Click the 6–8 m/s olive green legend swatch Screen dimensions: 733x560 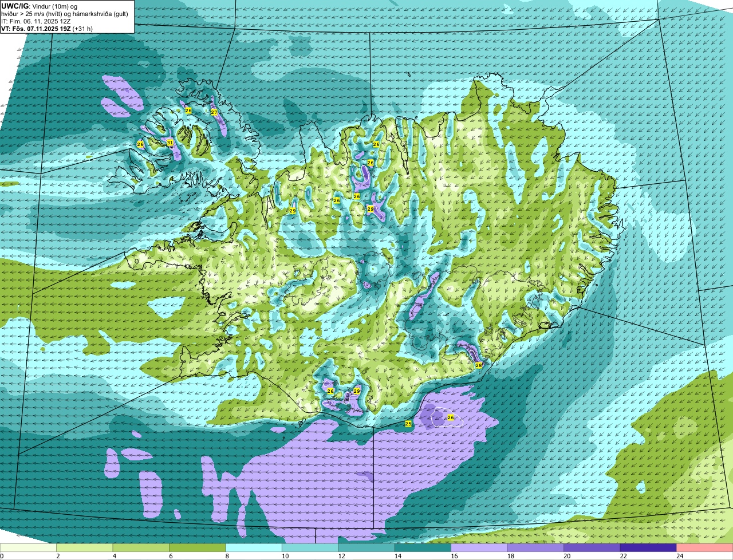point(198,548)
